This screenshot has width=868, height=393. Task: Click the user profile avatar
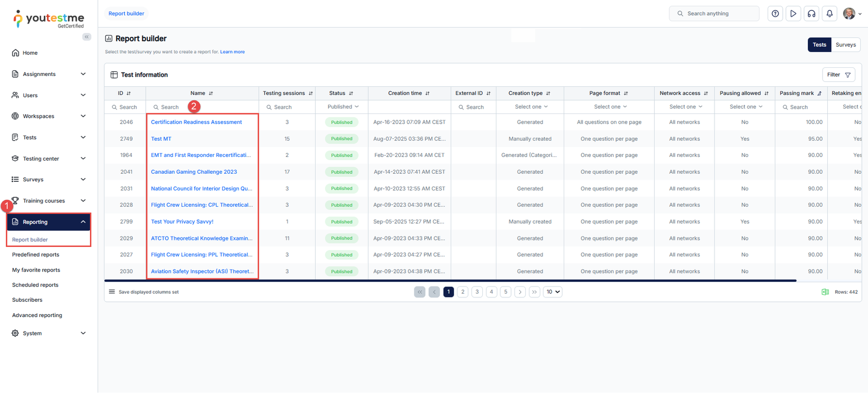[x=849, y=14]
